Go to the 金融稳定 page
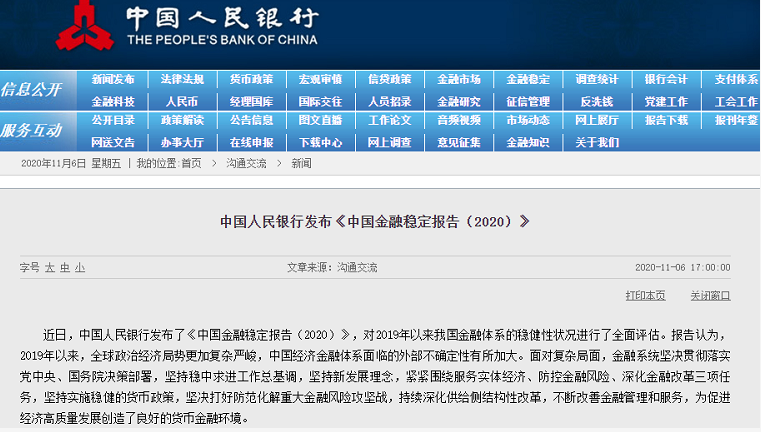This screenshot has height=432, width=761. coord(527,79)
